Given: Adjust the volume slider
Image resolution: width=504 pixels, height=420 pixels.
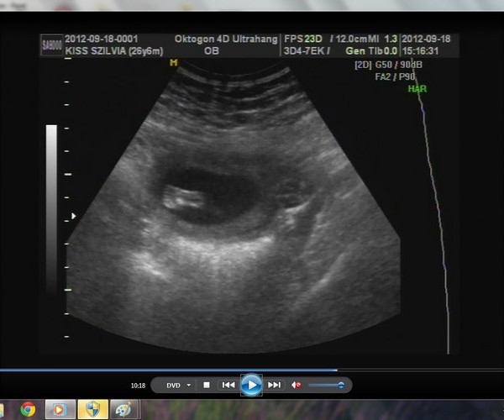Looking at the screenshot, I should [x=326, y=385].
